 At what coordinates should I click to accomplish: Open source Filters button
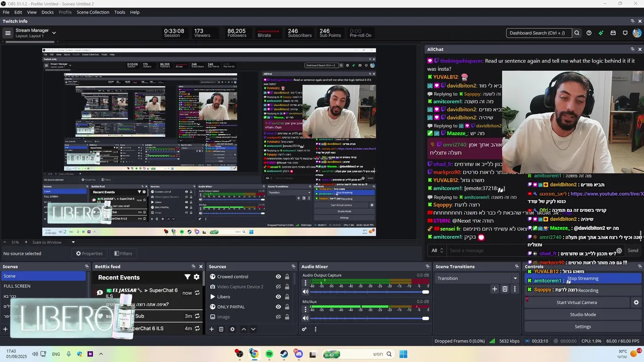coord(123,253)
